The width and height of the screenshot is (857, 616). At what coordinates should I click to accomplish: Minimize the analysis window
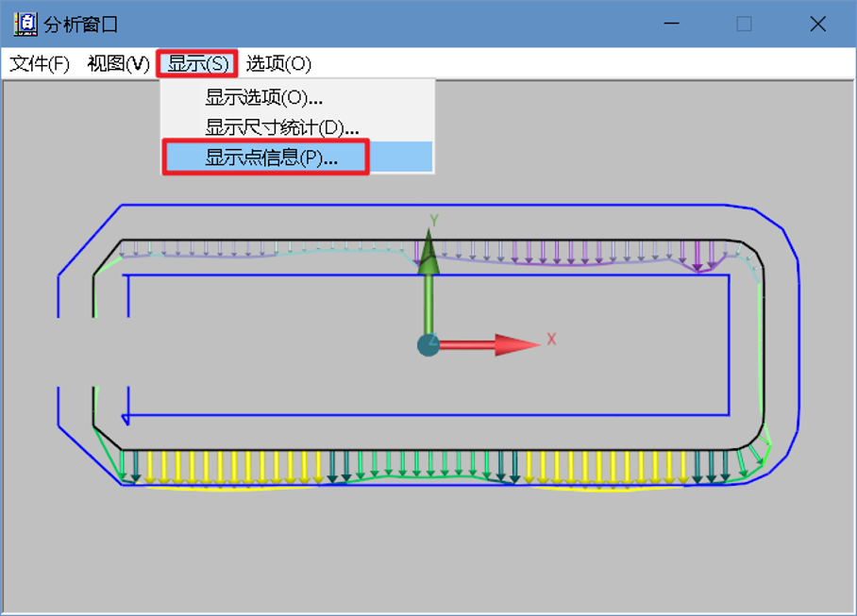pos(672,25)
